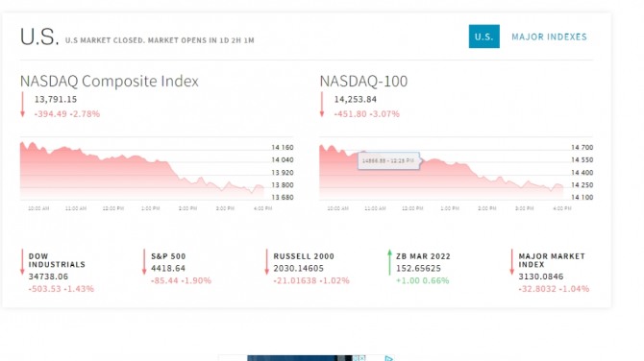Open the S&P 500 quote
Viewport: 644px width, 361px height.
(x=168, y=256)
